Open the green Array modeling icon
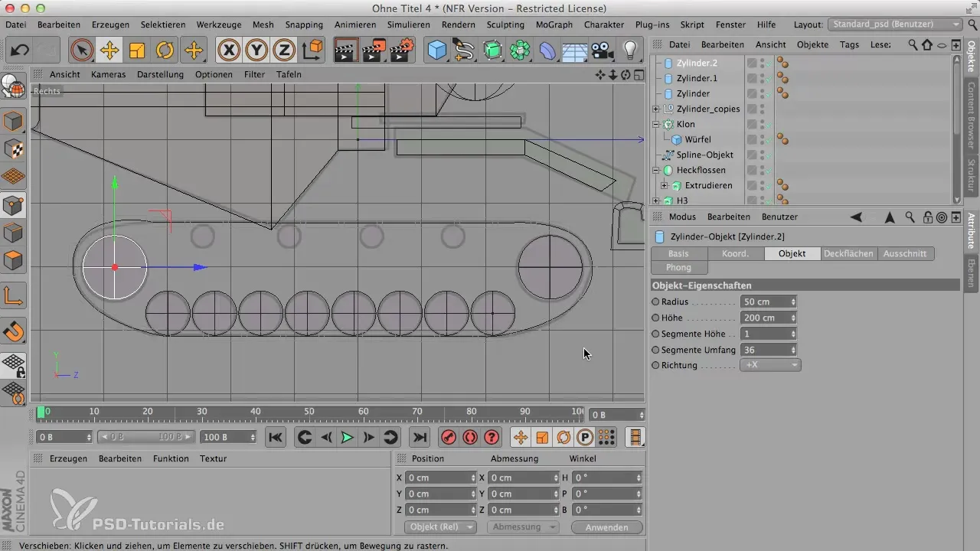The image size is (980, 551). click(x=520, y=51)
